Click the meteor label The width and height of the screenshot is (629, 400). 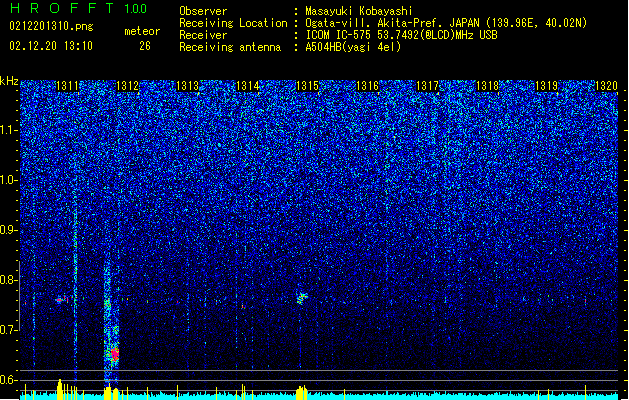[142, 31]
